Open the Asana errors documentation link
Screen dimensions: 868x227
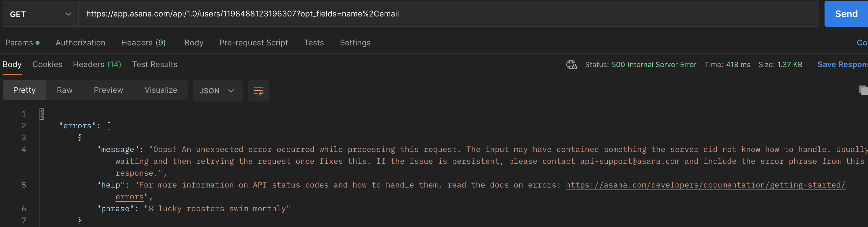(705, 185)
